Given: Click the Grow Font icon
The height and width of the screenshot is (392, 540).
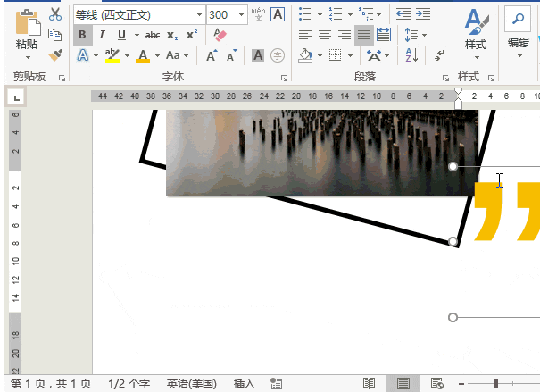Looking at the screenshot, I should [212, 55].
